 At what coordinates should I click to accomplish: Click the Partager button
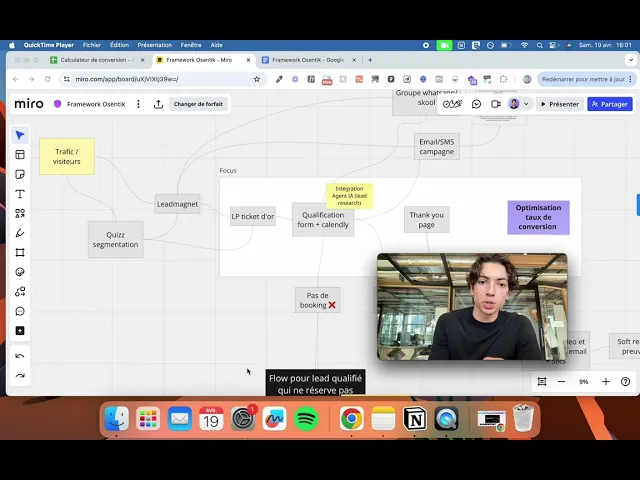pyautogui.click(x=610, y=104)
